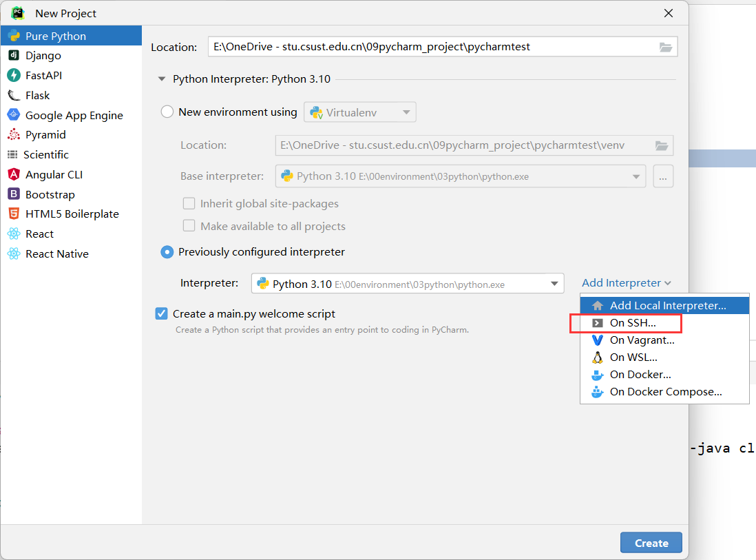
Task: Click the Flask icon in sidebar
Action: [x=14, y=96]
